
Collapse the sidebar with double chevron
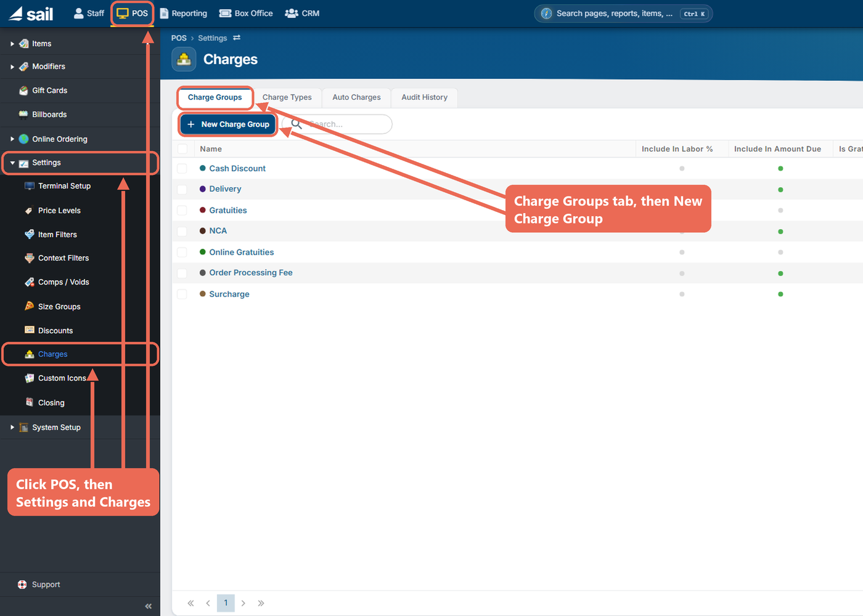[149, 606]
